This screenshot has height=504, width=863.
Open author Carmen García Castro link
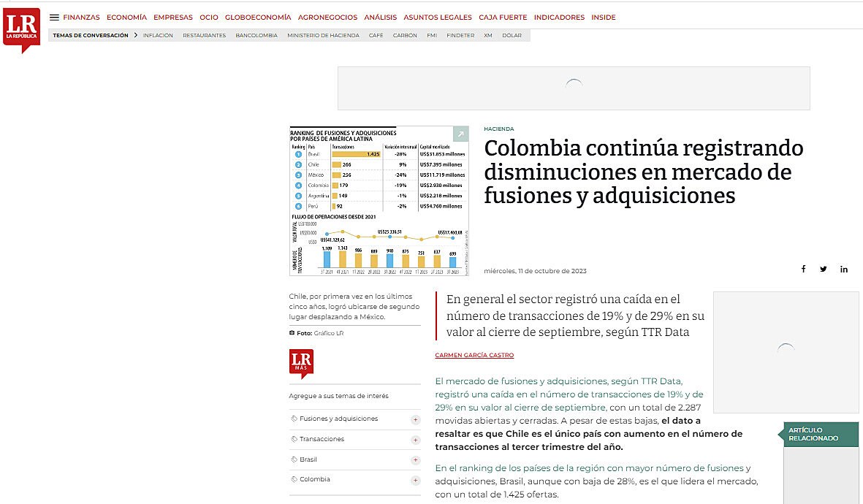(x=474, y=355)
